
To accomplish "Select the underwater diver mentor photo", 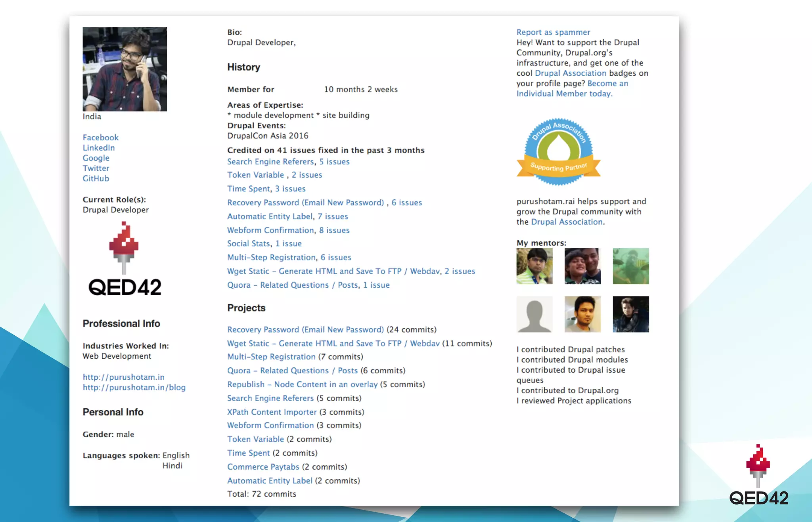I will [630, 266].
